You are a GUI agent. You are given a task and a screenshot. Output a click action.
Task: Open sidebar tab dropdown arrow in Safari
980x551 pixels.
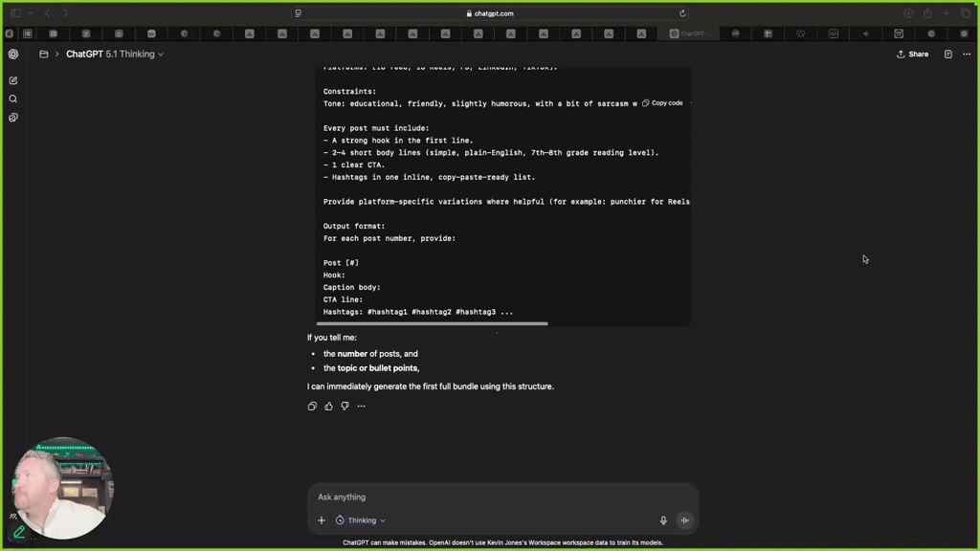30,13
